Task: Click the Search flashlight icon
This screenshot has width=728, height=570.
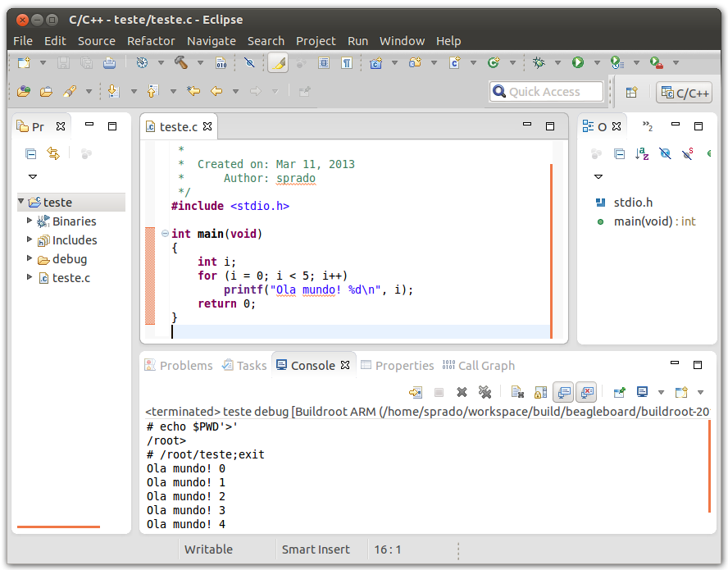Action: coord(70,91)
